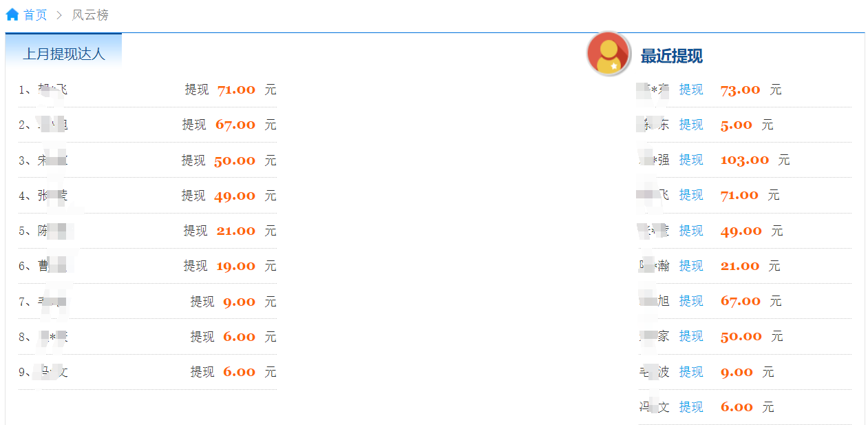Viewport: 868px width, 425px height.
Task: Click the 19.00 amount in rank 6
Action: coord(235,266)
